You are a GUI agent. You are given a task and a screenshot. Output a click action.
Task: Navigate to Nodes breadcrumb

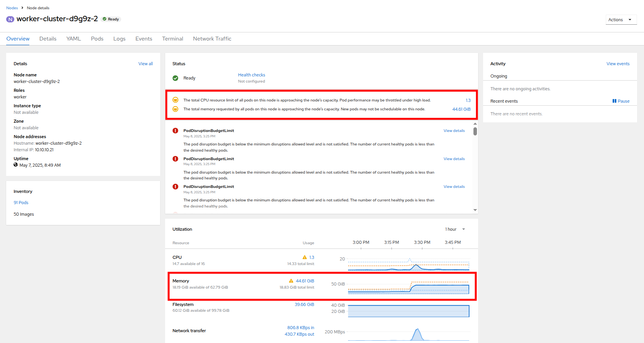point(12,8)
